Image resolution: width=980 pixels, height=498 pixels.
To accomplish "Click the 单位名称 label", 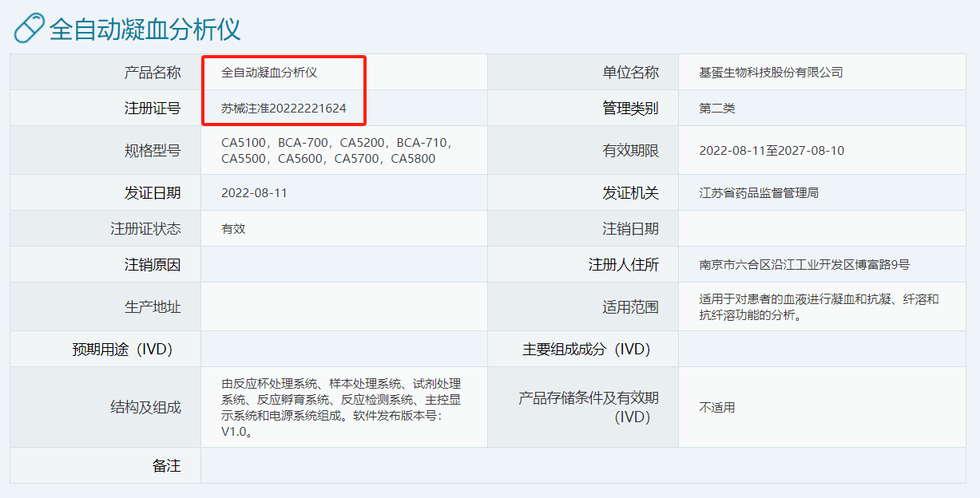I will tap(630, 73).
